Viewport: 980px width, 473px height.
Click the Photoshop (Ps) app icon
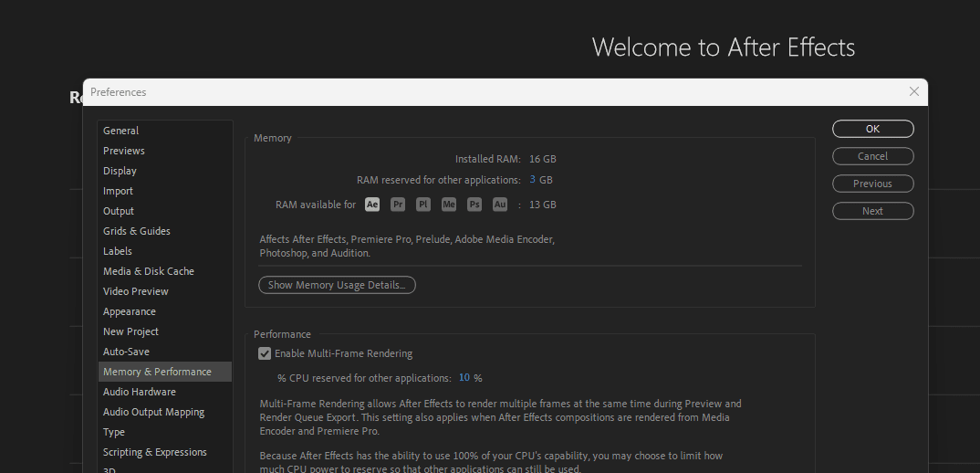pos(474,205)
